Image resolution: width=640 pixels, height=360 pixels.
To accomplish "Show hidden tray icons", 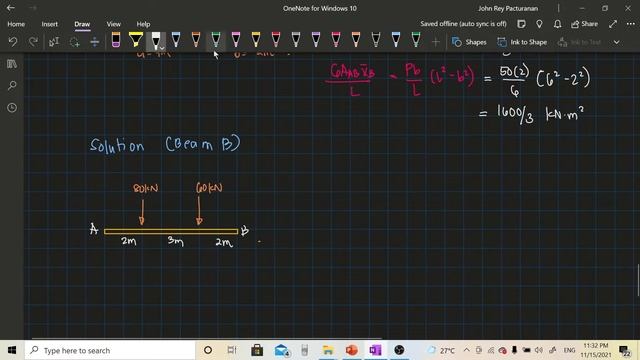I will coord(467,350).
